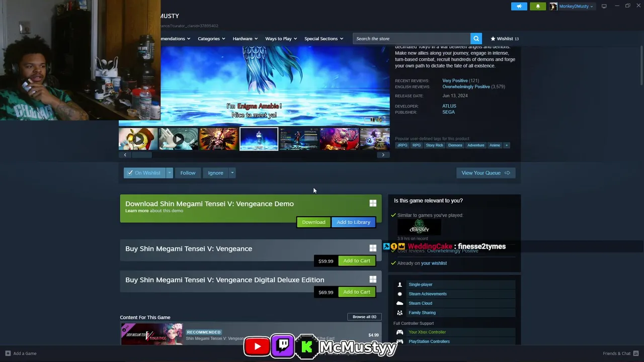Click the View Your Queue arrow icon
Viewport: 644px width, 362px height.
click(x=507, y=173)
